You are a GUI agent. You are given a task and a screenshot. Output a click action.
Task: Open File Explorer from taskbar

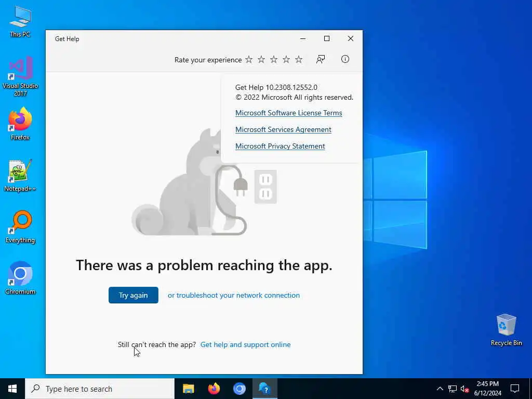188,389
